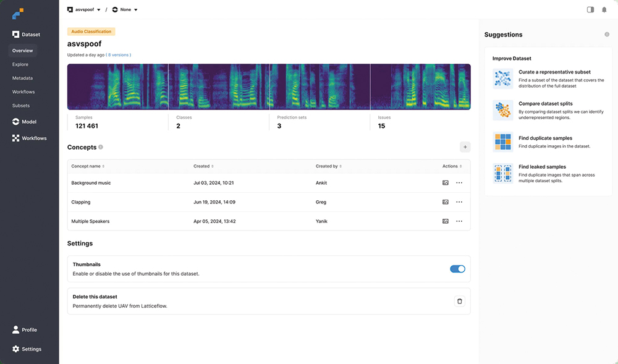Click the Samples count 121 461
The image size is (618, 364).
(87, 126)
